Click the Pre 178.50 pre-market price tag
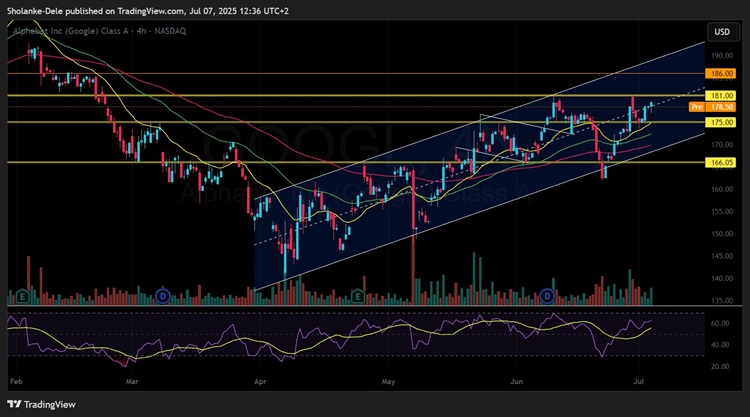 [x=712, y=107]
